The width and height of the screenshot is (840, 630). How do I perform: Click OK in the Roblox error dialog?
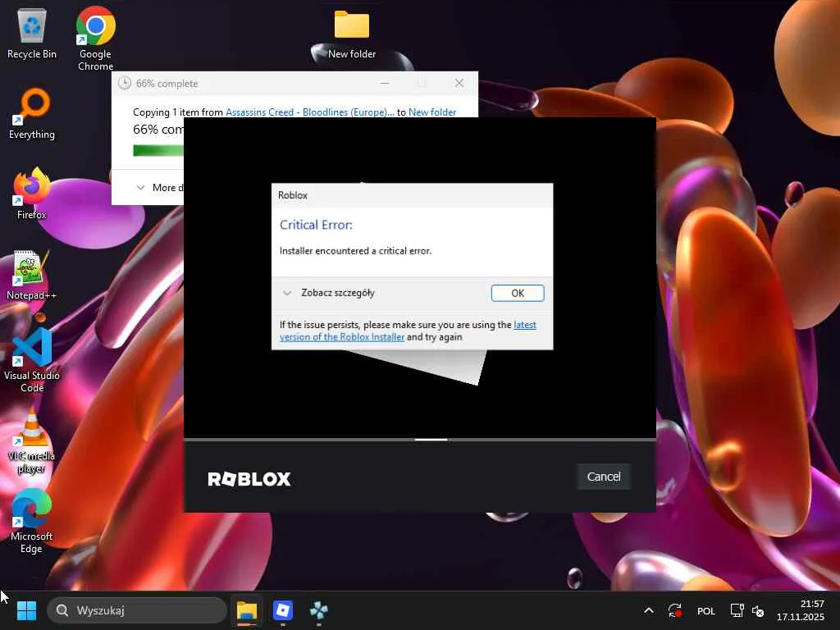517,293
